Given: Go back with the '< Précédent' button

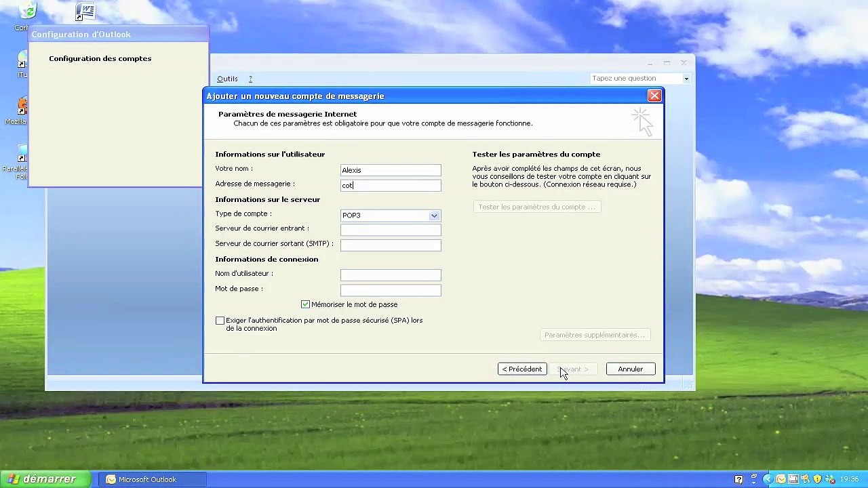Looking at the screenshot, I should [x=522, y=369].
